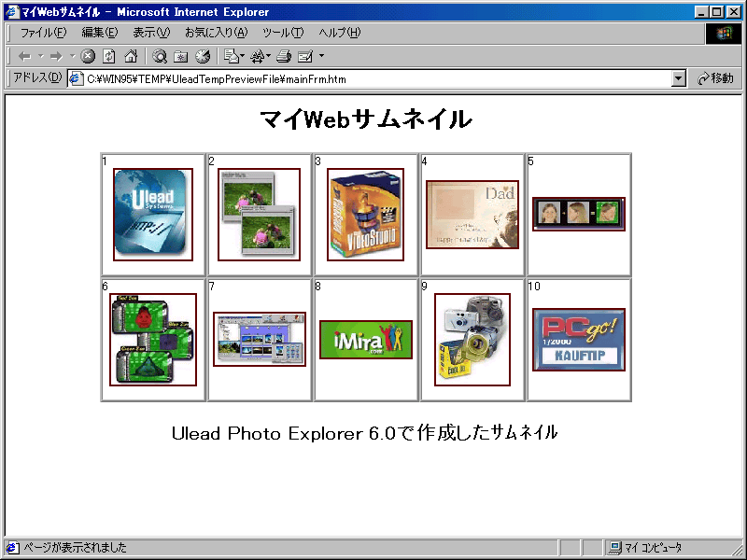Open the Forward button history dropdown arrow

click(73, 57)
